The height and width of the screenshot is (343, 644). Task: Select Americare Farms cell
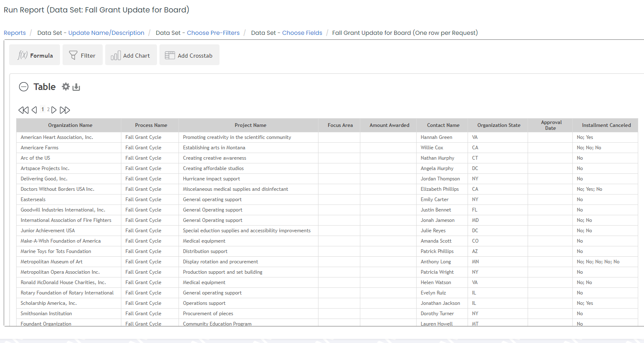69,148
